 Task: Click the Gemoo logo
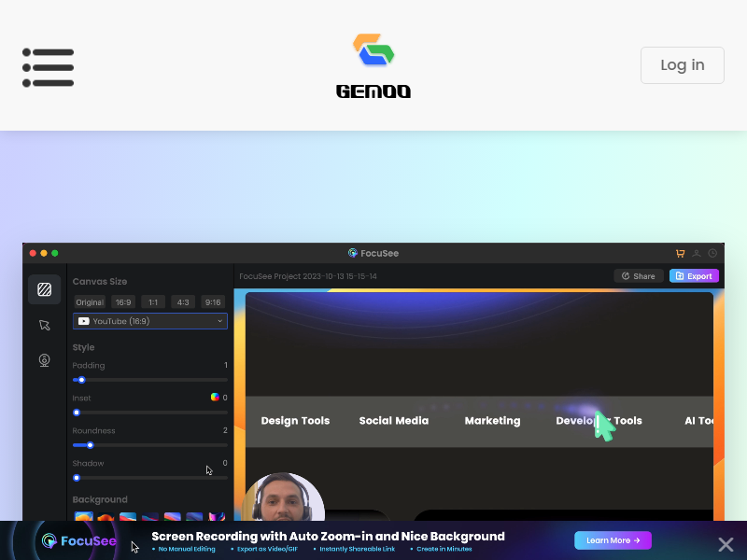pyautogui.click(x=373, y=65)
